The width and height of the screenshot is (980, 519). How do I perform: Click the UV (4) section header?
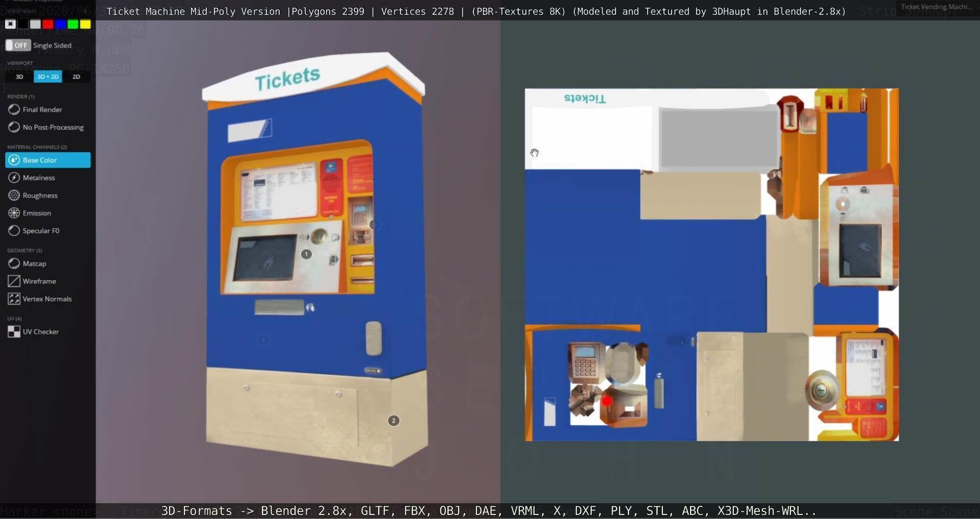coord(14,318)
